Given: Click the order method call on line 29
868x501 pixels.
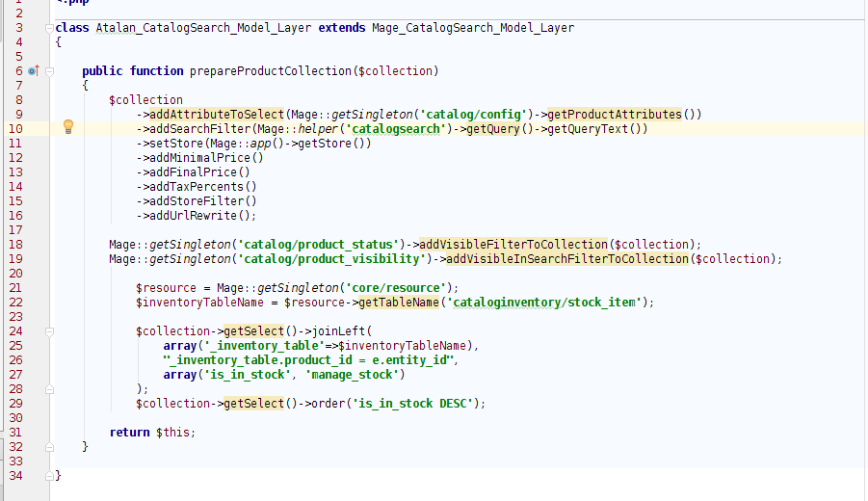Looking at the screenshot, I should pyautogui.click(x=329, y=403).
